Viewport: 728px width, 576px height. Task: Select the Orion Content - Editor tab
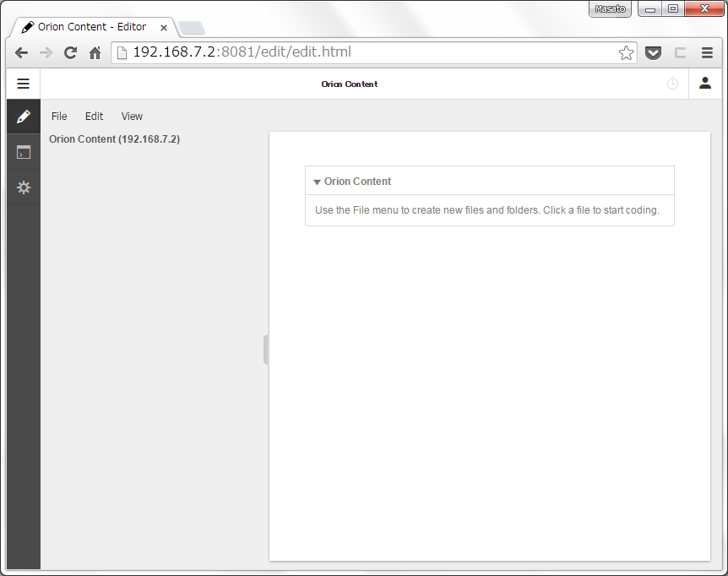(x=93, y=26)
